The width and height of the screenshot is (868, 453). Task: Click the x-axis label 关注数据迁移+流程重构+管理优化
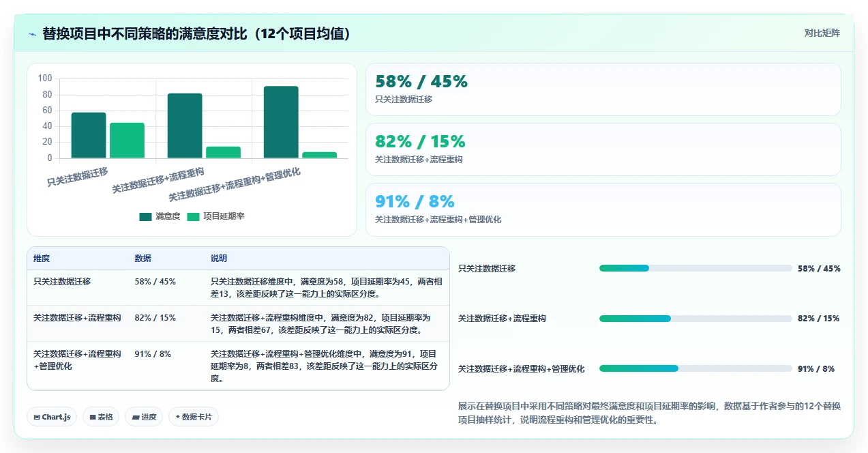point(235,185)
